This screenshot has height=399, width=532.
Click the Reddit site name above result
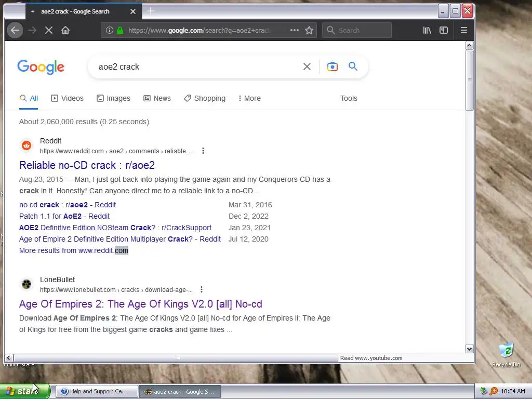click(50, 141)
